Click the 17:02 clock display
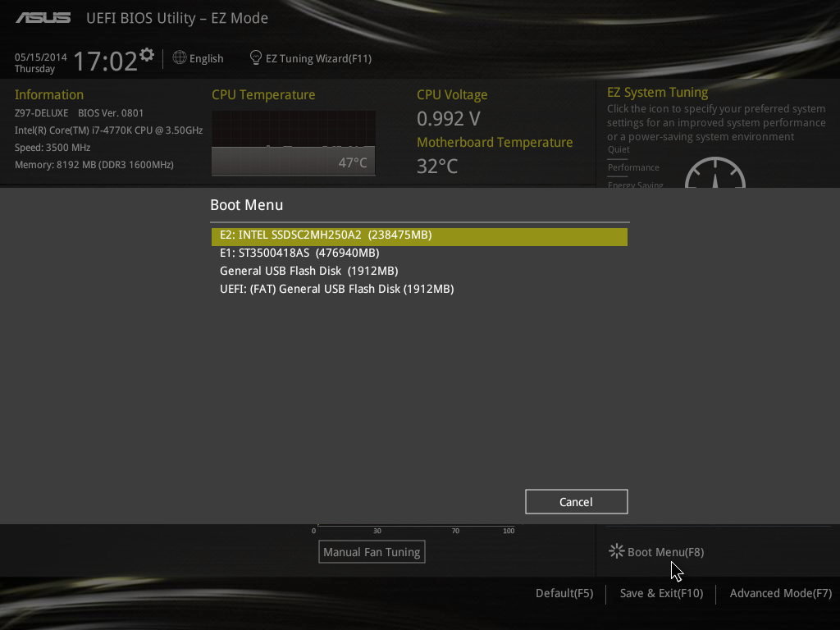 pos(106,61)
